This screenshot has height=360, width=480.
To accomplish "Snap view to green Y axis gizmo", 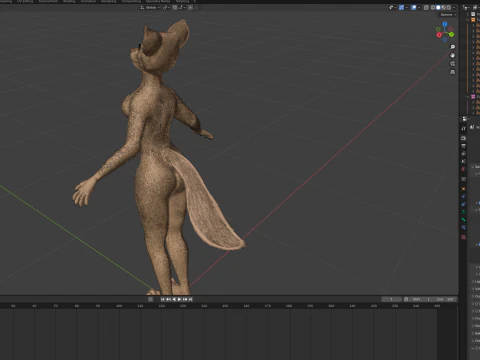I will click(x=451, y=34).
